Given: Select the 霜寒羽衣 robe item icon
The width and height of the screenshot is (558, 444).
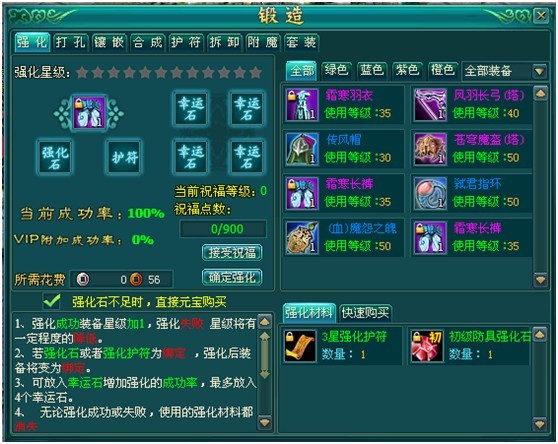Looking at the screenshot, I should pos(302,105).
